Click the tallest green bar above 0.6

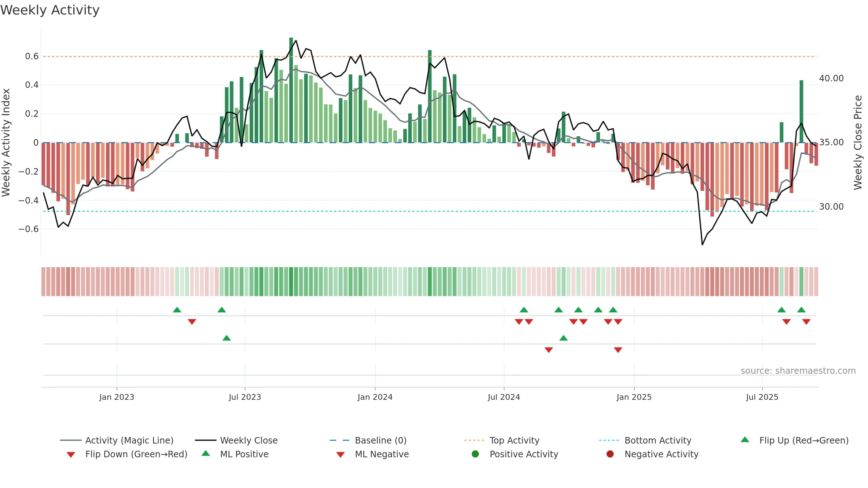click(291, 90)
